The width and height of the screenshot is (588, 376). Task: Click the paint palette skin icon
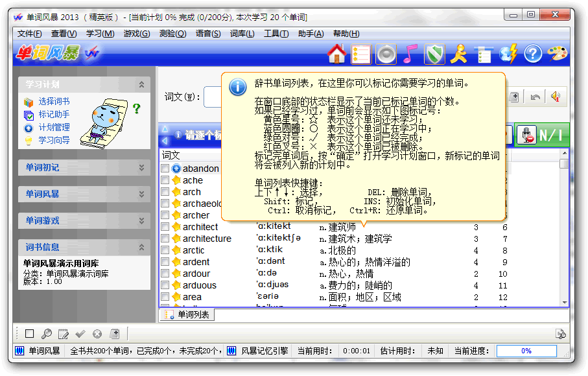coord(557,54)
